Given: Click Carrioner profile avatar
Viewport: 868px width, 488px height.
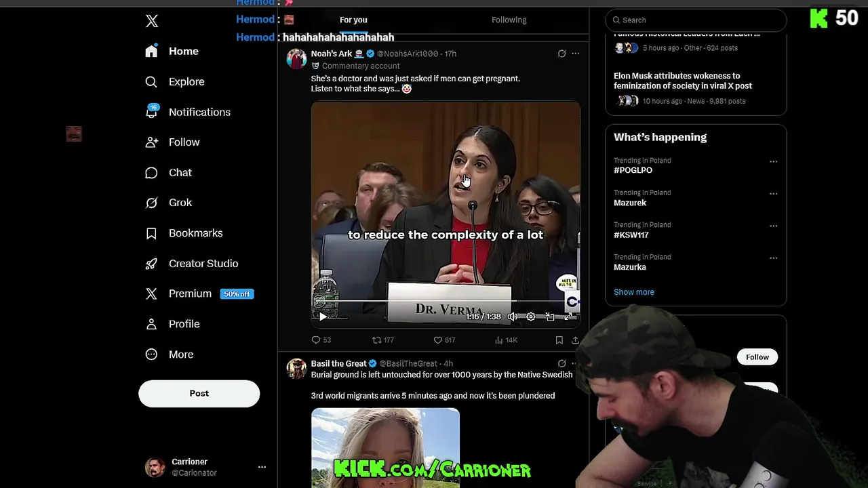Looking at the screenshot, I should pyautogui.click(x=155, y=467).
